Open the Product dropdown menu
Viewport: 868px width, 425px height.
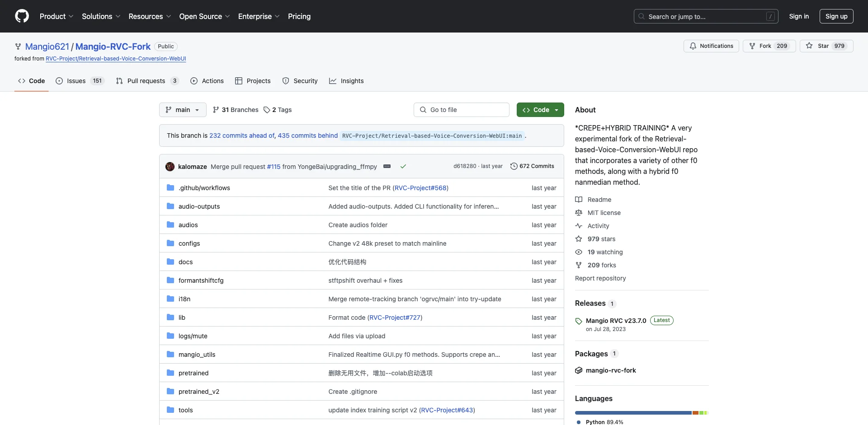57,16
